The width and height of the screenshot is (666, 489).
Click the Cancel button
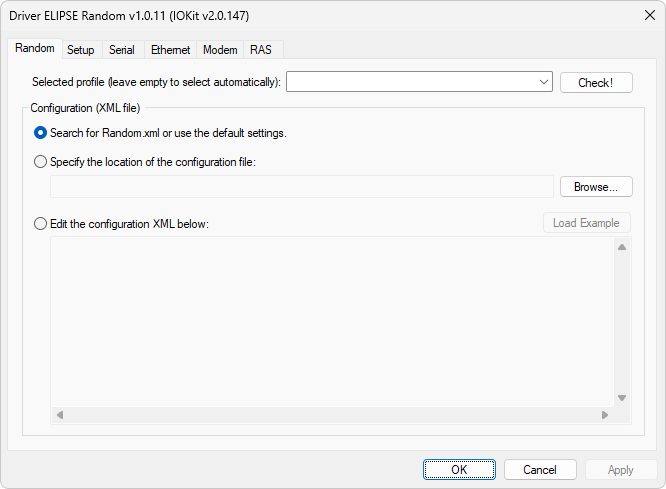click(539, 470)
